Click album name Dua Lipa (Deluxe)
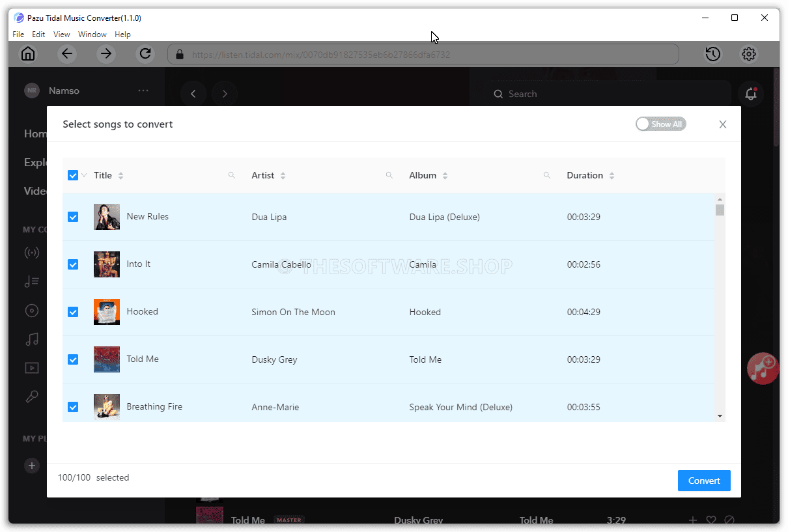Image resolution: width=788 pixels, height=532 pixels. (x=444, y=217)
